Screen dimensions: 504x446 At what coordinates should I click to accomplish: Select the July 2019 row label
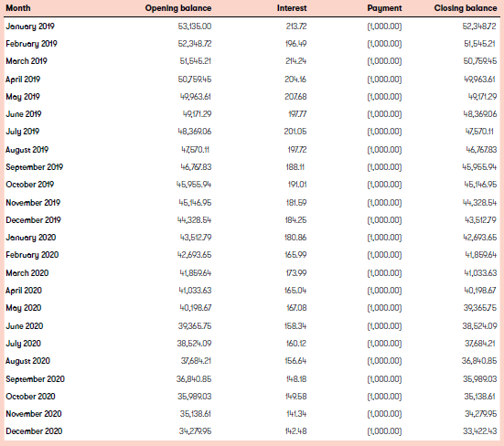coord(23,132)
